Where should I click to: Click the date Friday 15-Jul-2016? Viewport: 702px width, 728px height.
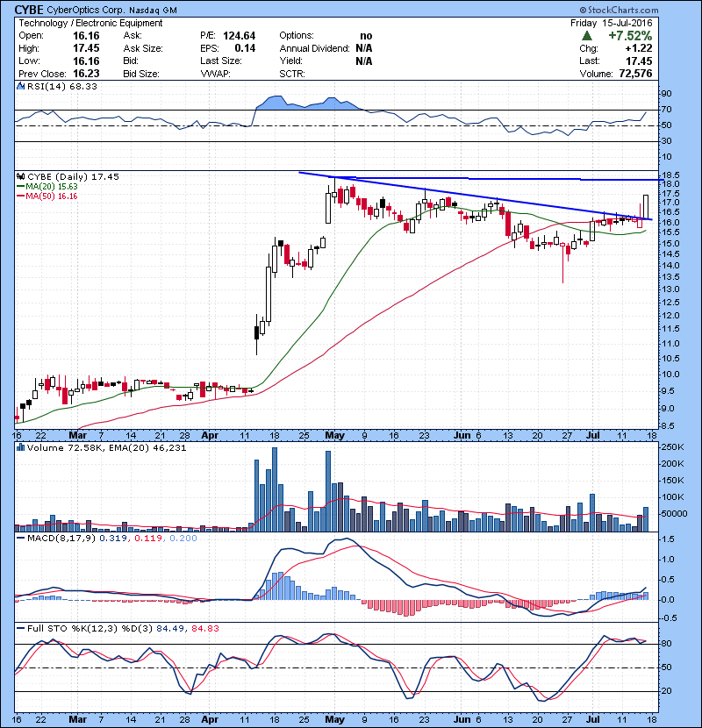(612, 23)
